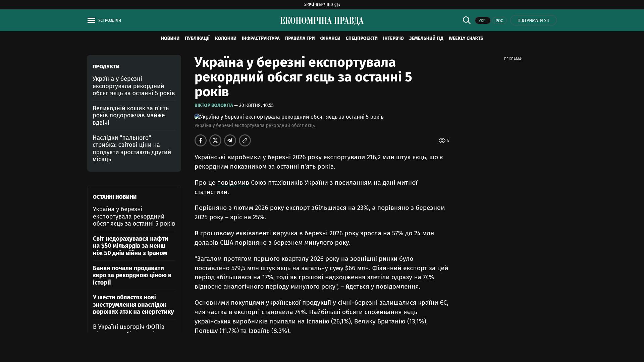Open the НОВИНИ menu item

pos(170,39)
